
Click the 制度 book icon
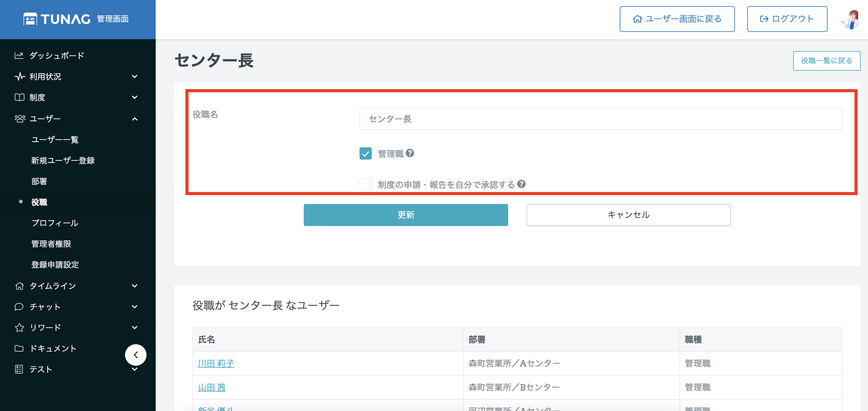tap(20, 97)
